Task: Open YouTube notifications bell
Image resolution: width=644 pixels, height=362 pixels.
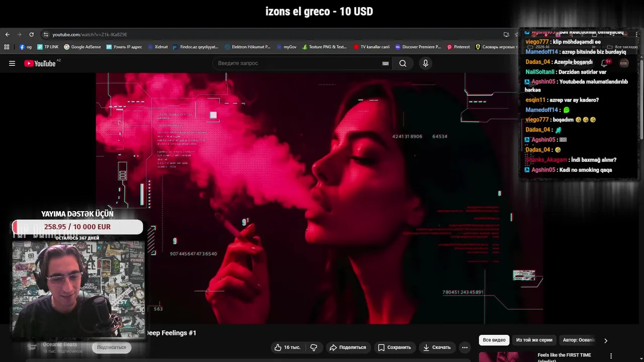Action: (x=605, y=63)
